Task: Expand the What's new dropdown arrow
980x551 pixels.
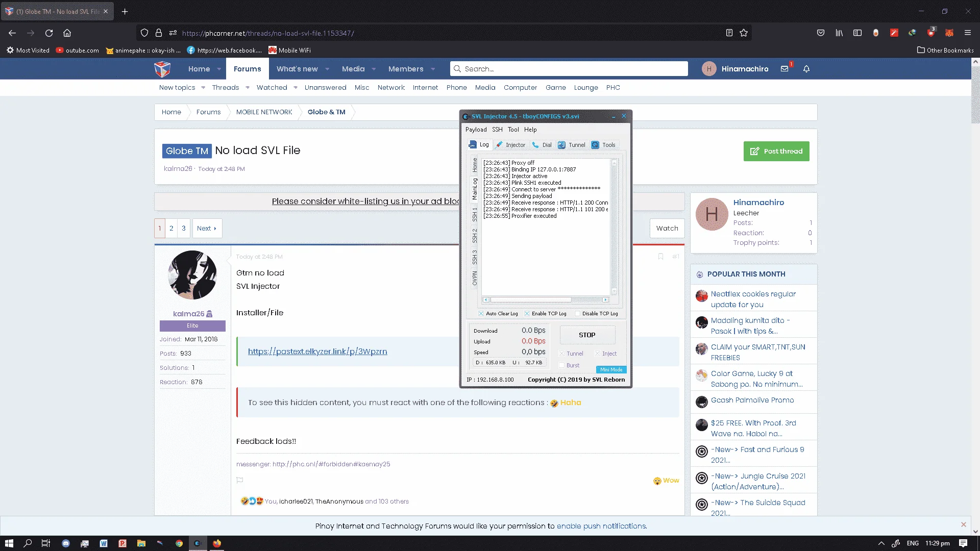Action: click(327, 69)
